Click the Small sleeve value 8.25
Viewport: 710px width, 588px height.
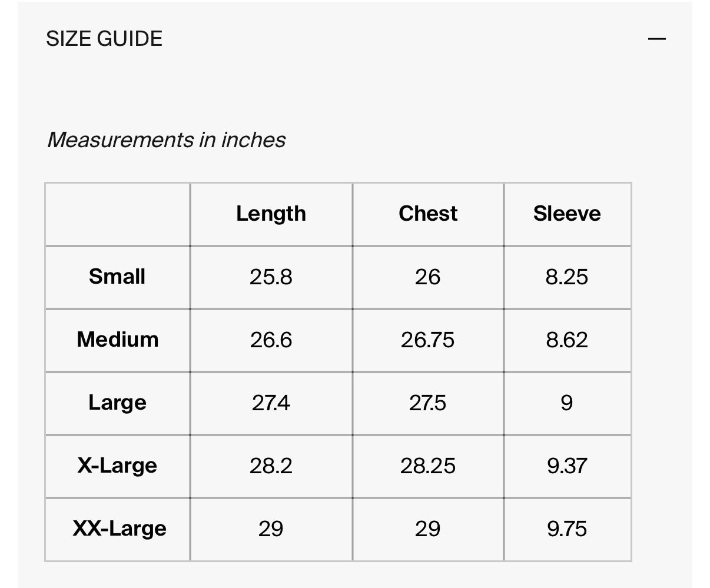tap(567, 277)
